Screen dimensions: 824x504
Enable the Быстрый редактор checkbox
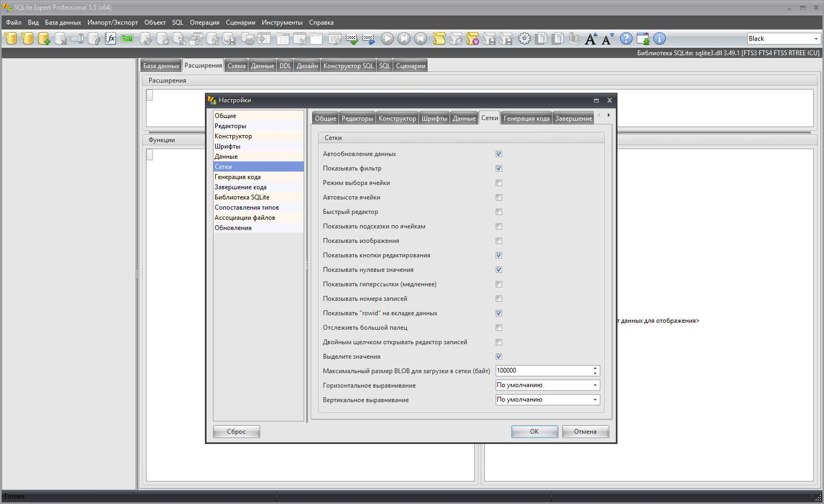[499, 212]
